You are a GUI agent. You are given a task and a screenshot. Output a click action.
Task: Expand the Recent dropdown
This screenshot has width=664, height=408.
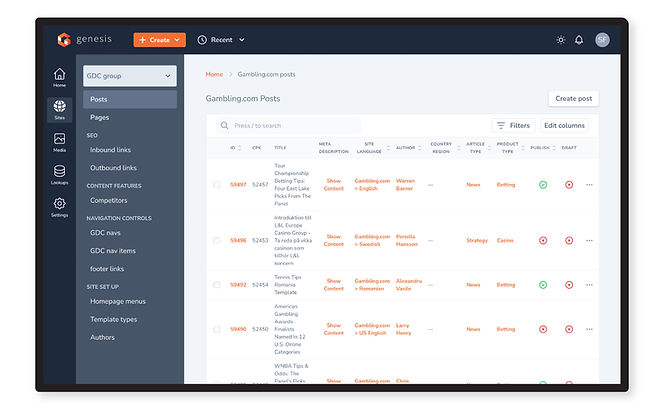tap(221, 40)
